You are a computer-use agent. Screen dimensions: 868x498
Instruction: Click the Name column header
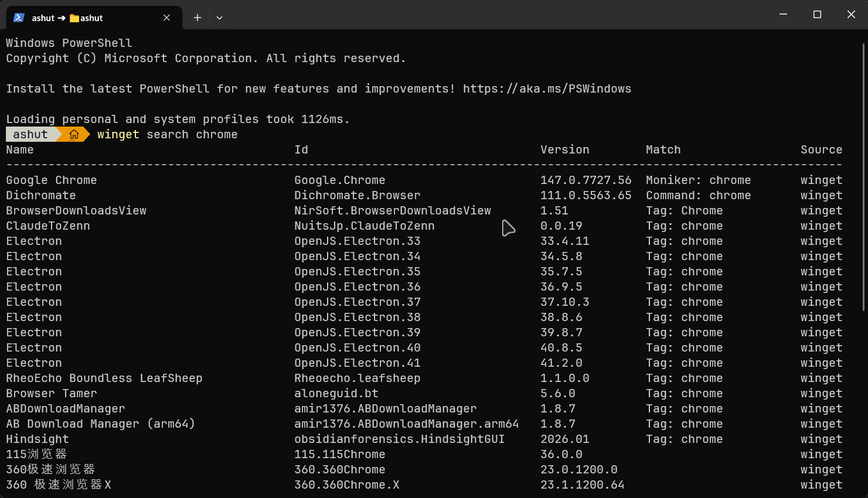[20, 150]
